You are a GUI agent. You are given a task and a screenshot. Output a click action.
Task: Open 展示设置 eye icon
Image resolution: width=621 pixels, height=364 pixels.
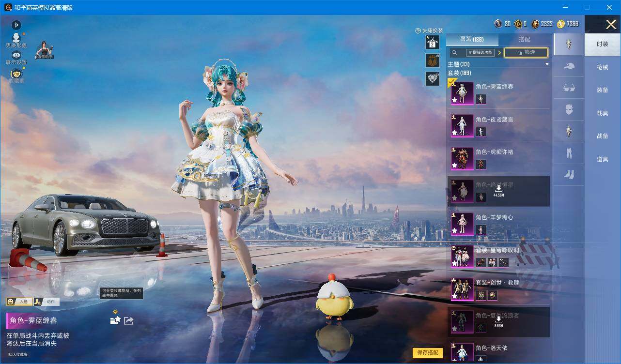[16, 55]
